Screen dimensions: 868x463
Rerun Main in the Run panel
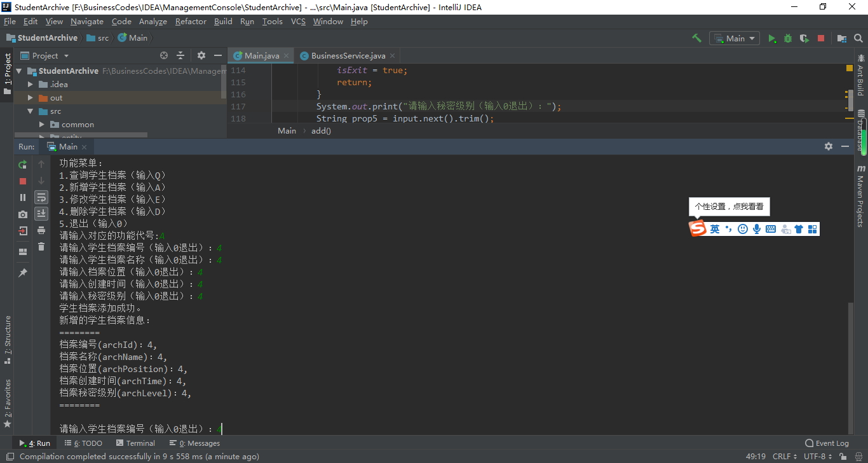[x=23, y=164]
